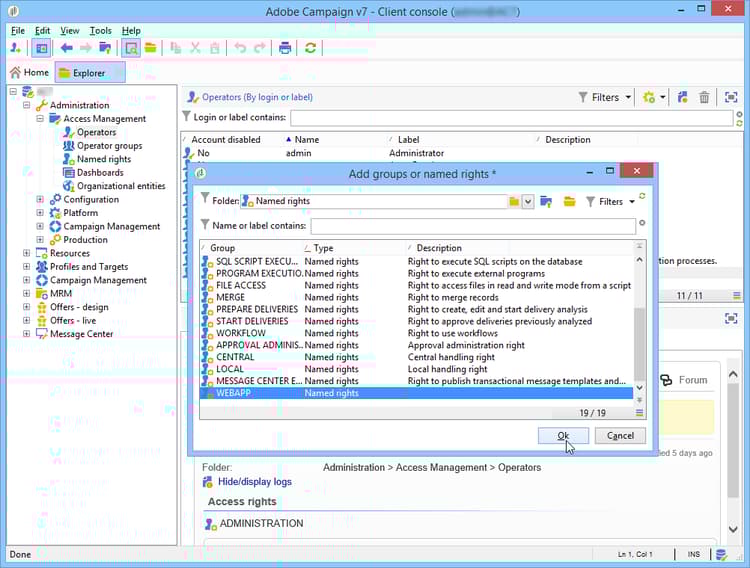Click the Hide/display logs link
Viewport: 750px width, 568px height.
[254, 482]
